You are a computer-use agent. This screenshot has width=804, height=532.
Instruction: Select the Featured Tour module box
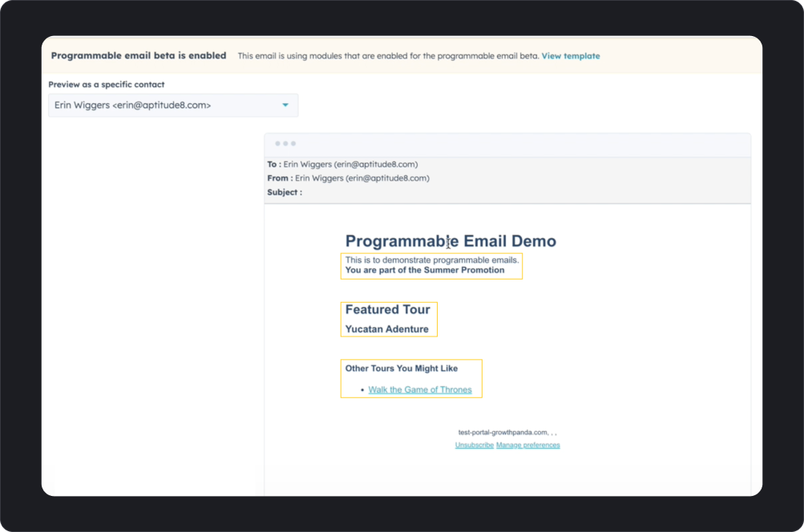[389, 319]
